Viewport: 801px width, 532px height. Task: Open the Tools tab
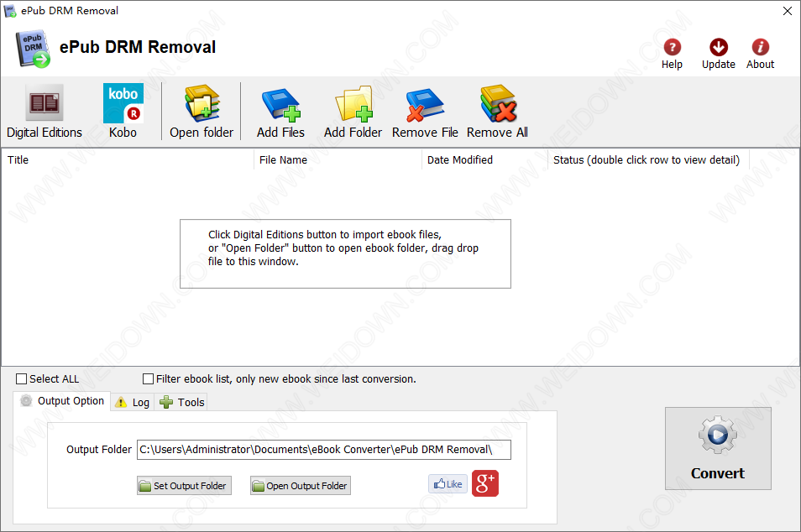181,402
